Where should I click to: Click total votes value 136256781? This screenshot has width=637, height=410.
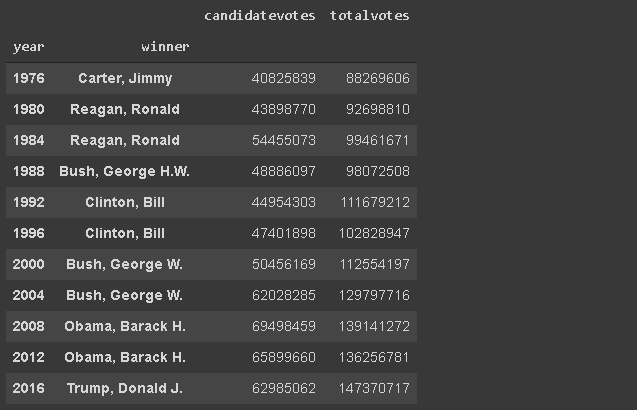pyautogui.click(x=375, y=357)
